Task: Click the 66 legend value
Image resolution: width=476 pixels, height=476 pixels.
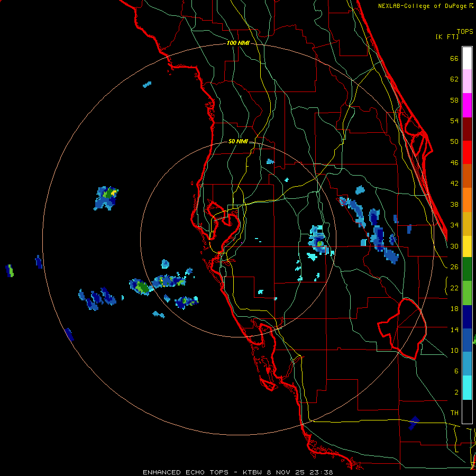Action: coord(454,58)
